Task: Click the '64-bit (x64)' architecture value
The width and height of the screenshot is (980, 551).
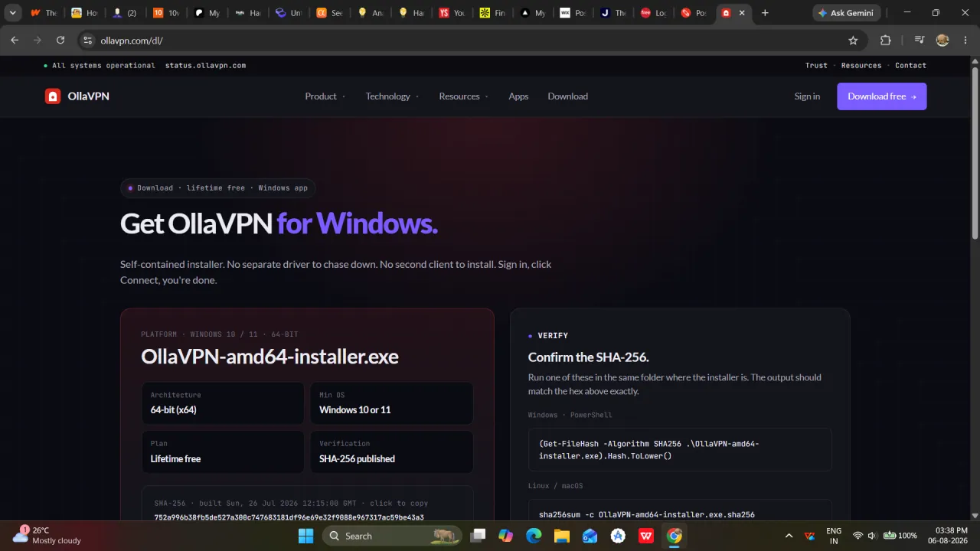Action: click(174, 410)
